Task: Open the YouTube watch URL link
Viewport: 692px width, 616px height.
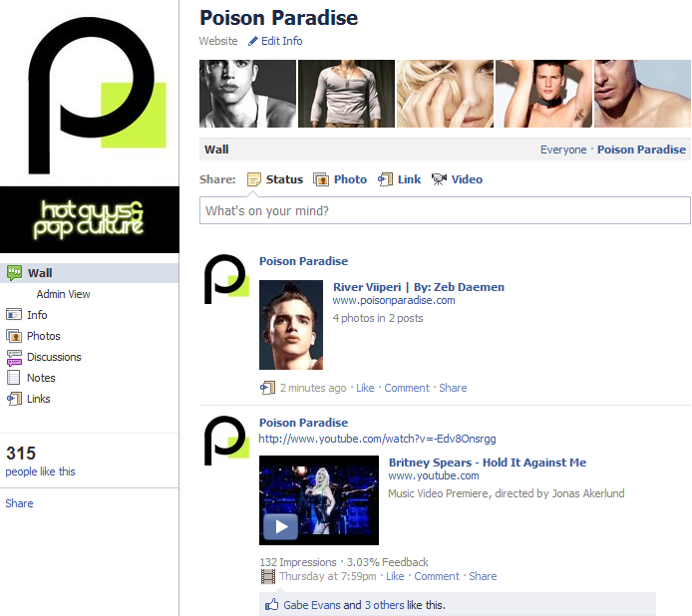Action: click(x=377, y=439)
